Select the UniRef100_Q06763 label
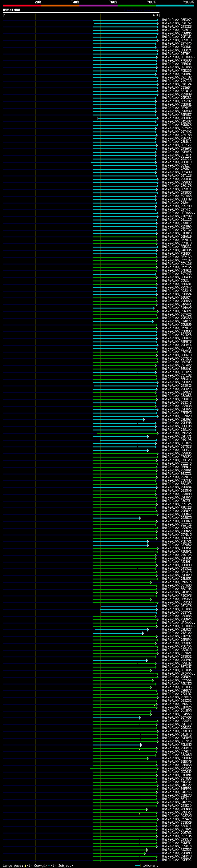This screenshot has width=197, height=868. click(x=177, y=833)
